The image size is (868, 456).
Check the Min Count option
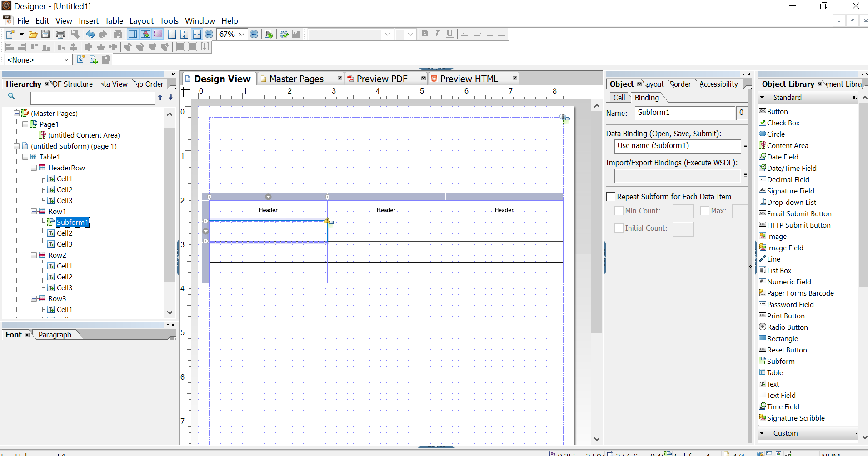click(x=620, y=211)
